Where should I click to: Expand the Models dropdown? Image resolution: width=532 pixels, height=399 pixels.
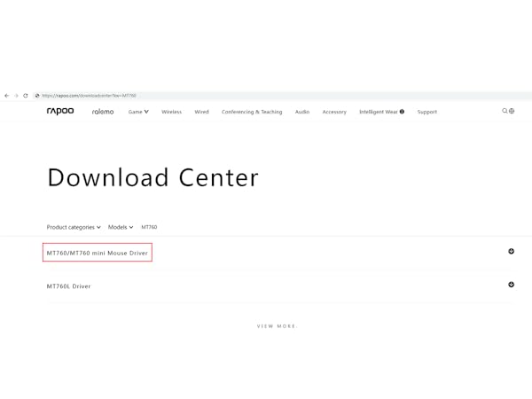click(121, 227)
